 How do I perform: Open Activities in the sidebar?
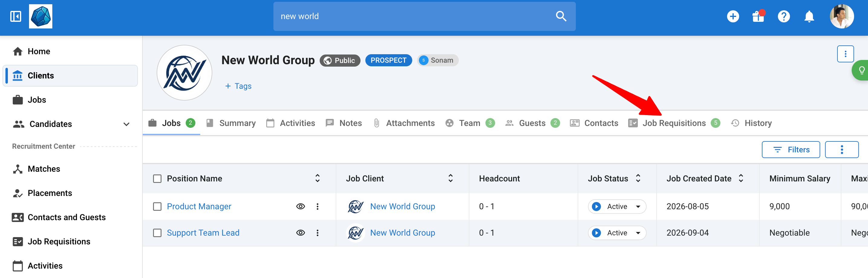[70, 266]
